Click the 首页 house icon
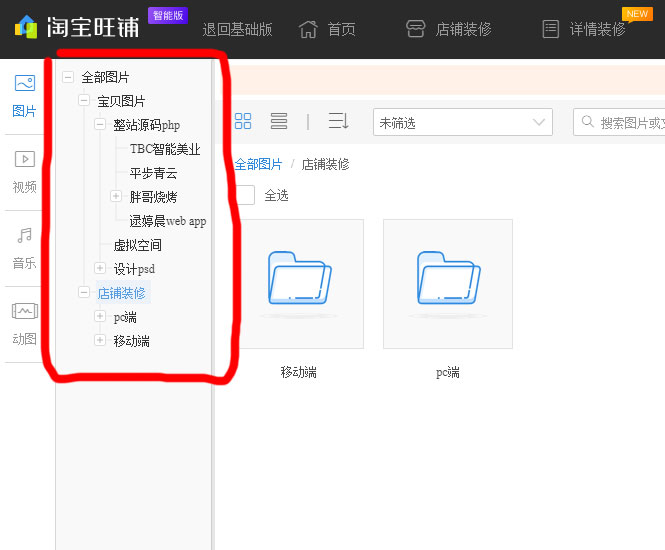The width and height of the screenshot is (665, 550). tap(308, 29)
